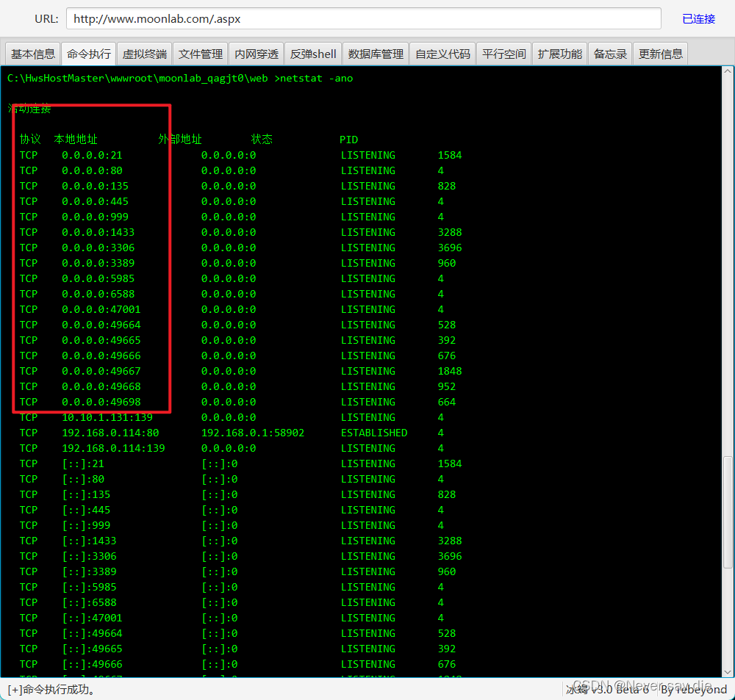This screenshot has width=735, height=700.
Task: Click local address 10.10.1.131:139
Action: 107,417
